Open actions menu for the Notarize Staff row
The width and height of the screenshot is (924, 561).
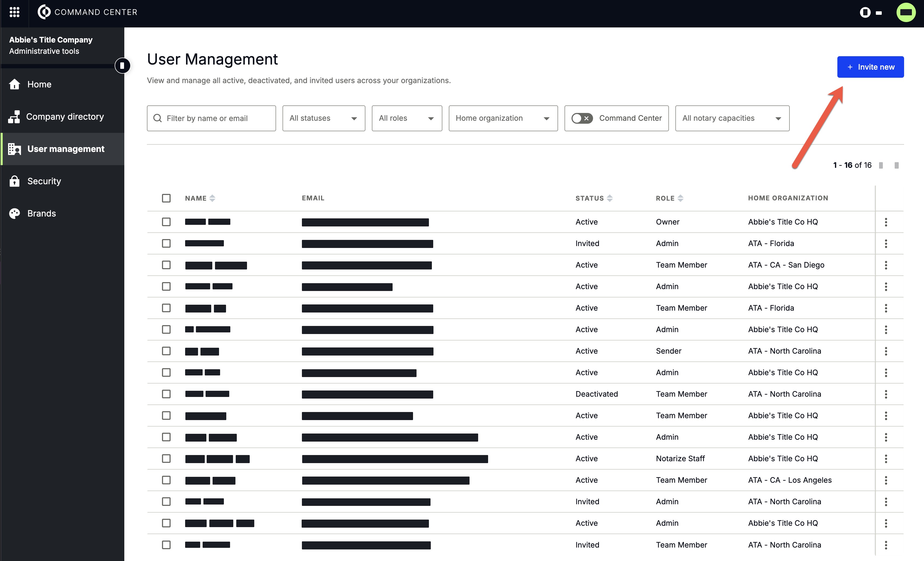886,459
